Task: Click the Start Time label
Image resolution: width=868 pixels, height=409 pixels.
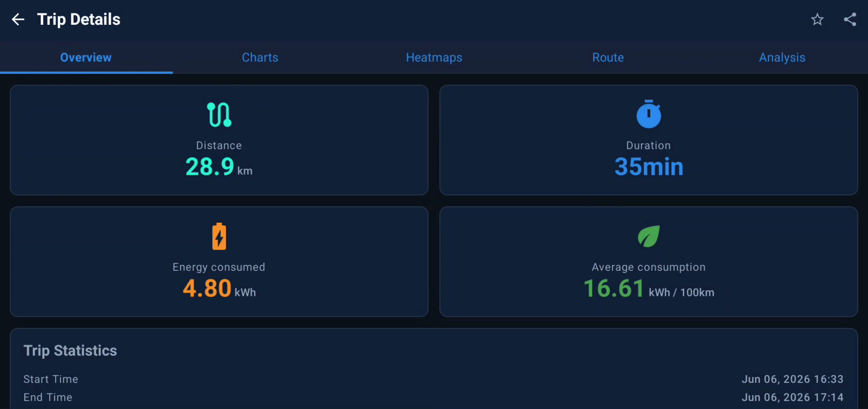Action: tap(51, 379)
